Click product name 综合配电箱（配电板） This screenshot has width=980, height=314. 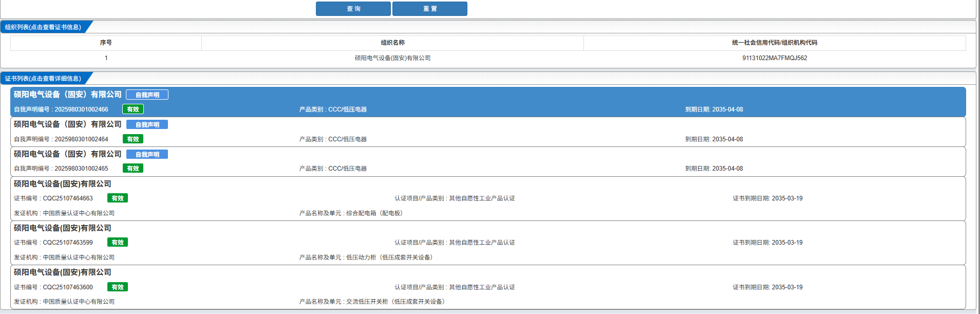click(x=375, y=213)
